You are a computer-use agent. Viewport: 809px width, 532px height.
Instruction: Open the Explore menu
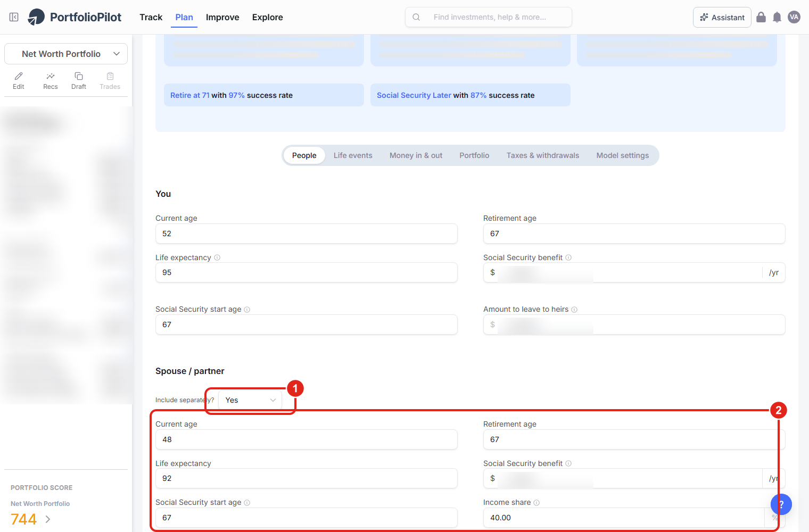267,17
